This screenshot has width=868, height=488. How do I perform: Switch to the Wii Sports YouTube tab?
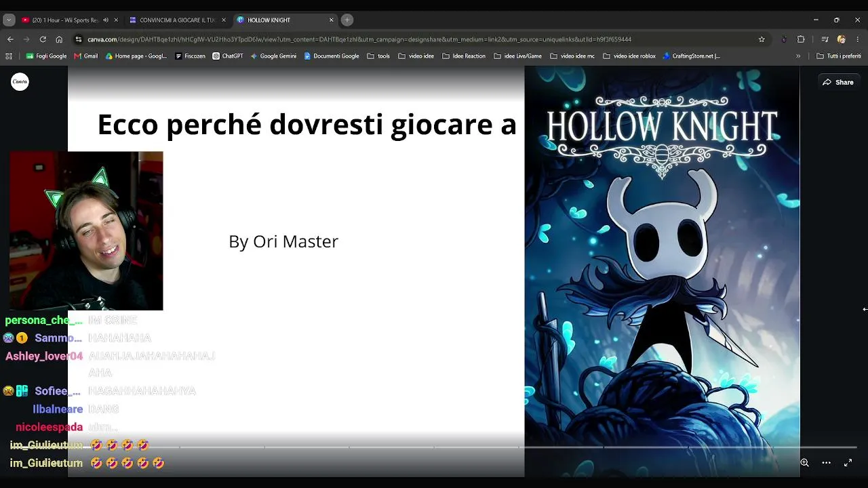(x=65, y=20)
